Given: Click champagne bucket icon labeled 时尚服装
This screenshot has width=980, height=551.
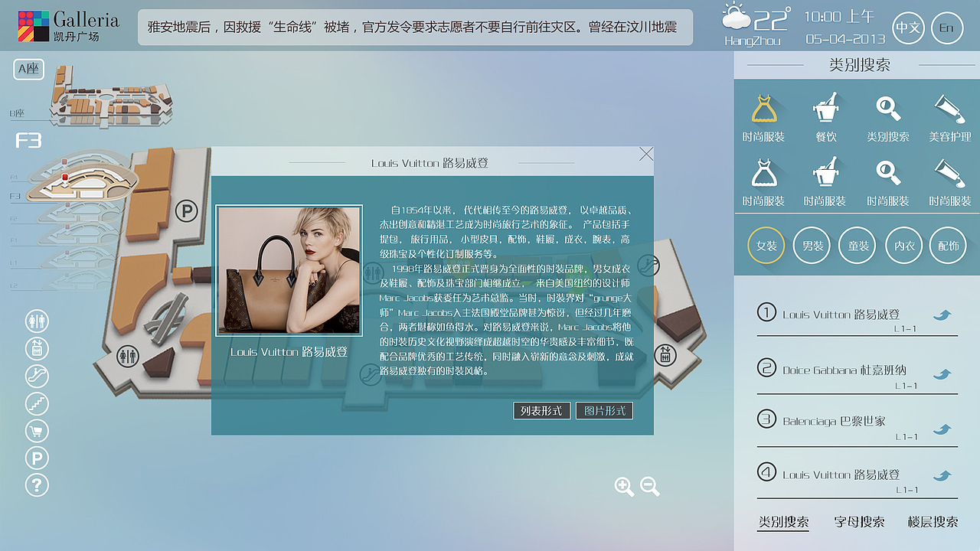Looking at the screenshot, I should (825, 173).
